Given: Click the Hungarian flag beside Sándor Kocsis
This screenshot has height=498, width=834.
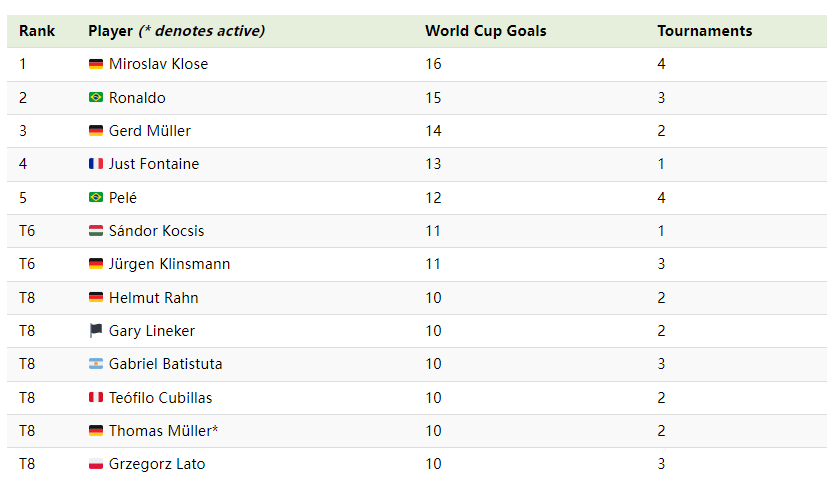Looking at the screenshot, I should coord(96,231).
